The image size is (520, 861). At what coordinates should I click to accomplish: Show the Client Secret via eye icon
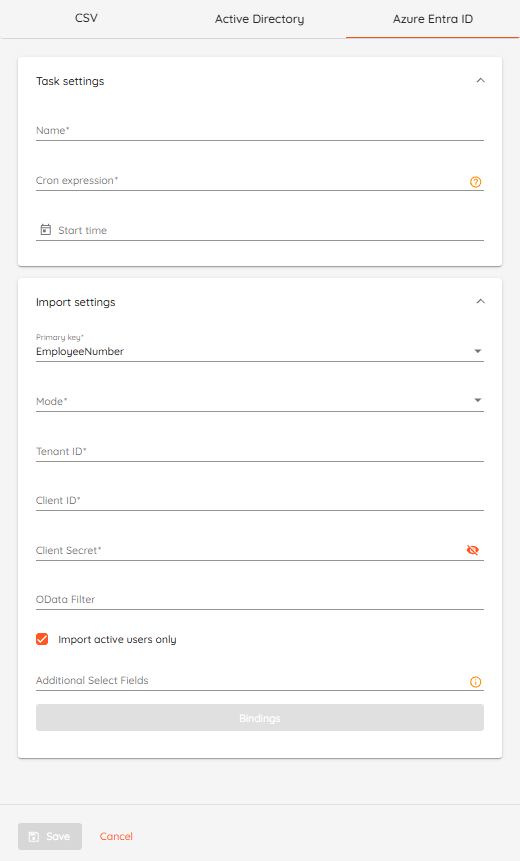pos(472,550)
